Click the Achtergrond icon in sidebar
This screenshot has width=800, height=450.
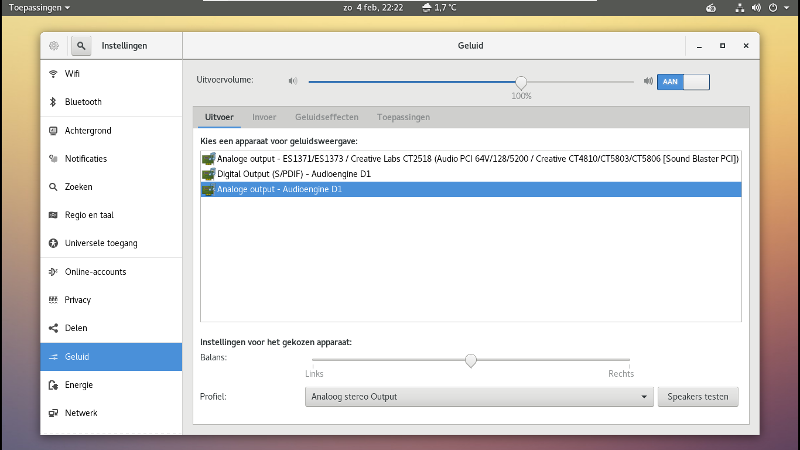(53, 131)
